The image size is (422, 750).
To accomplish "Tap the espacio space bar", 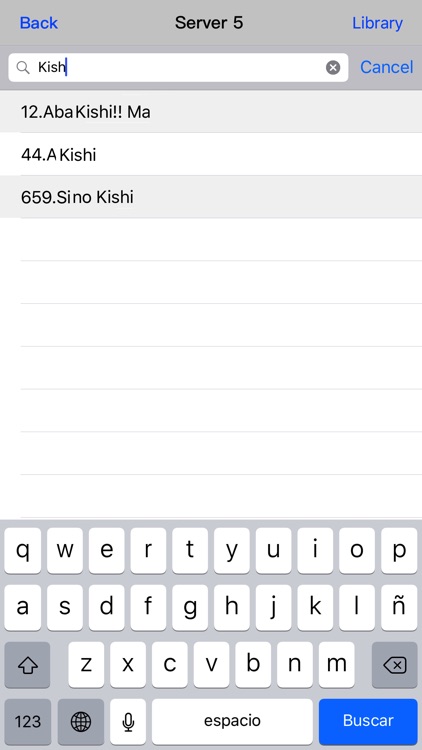I will coord(232,721).
